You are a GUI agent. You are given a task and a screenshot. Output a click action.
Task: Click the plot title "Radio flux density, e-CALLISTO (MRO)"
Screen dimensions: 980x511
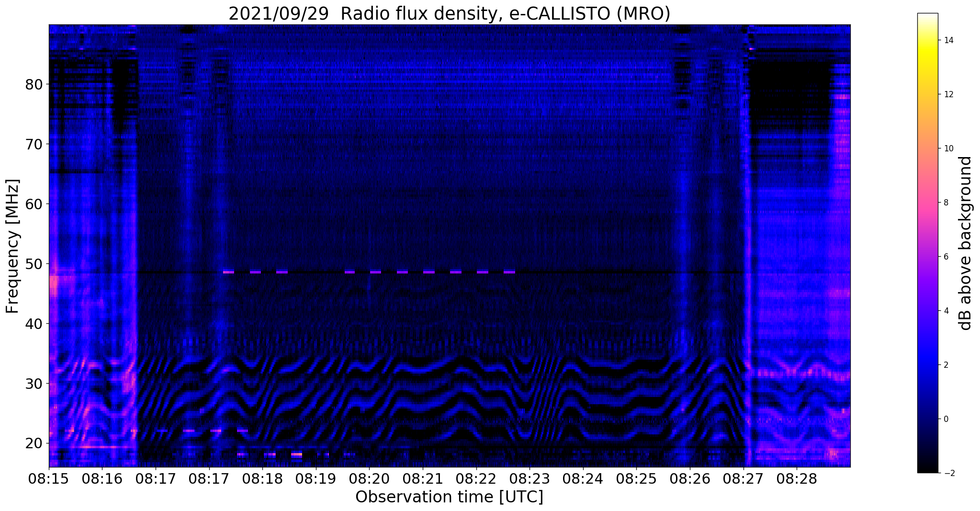tap(506, 13)
